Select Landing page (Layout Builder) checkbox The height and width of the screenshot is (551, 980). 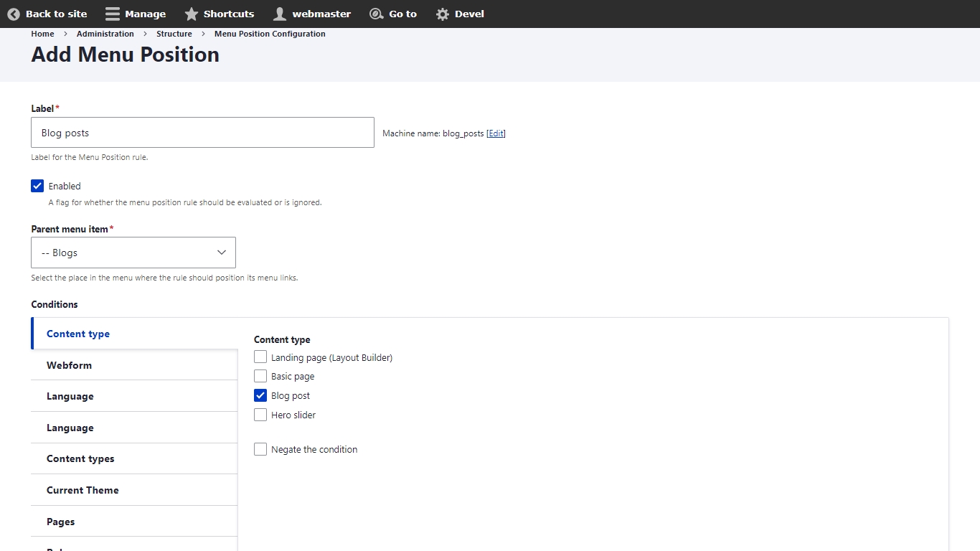coord(260,357)
